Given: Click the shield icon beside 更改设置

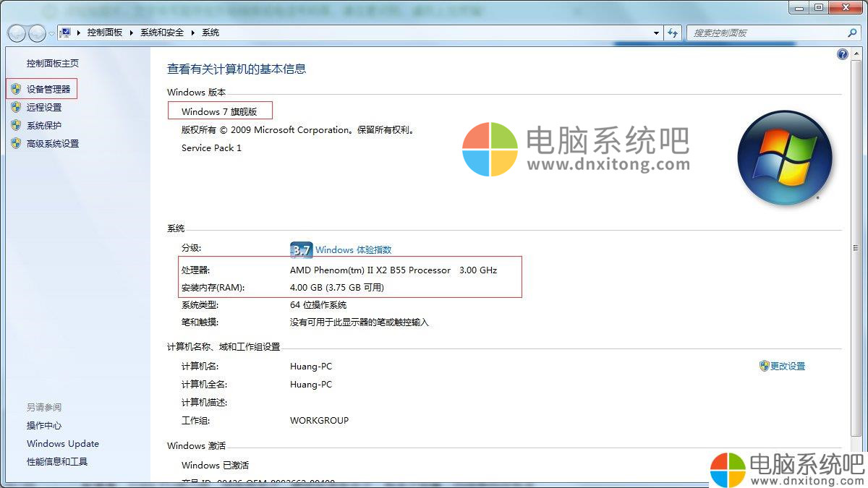Looking at the screenshot, I should click(764, 366).
